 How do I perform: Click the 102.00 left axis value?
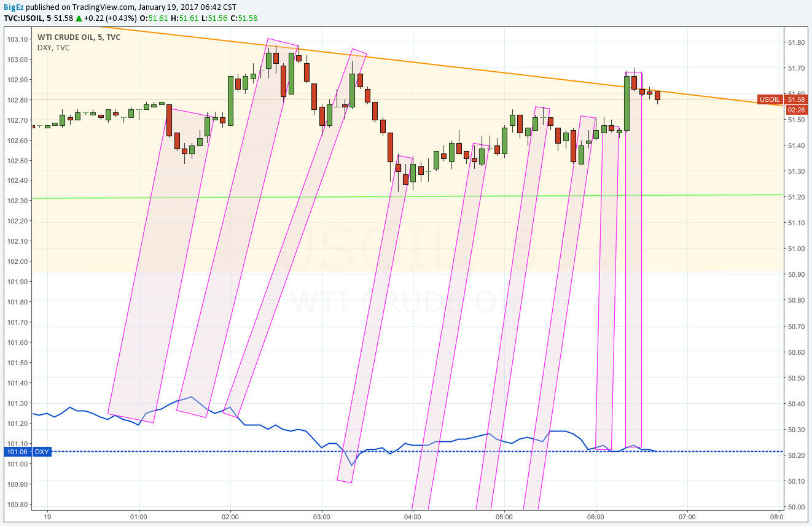pos(18,261)
